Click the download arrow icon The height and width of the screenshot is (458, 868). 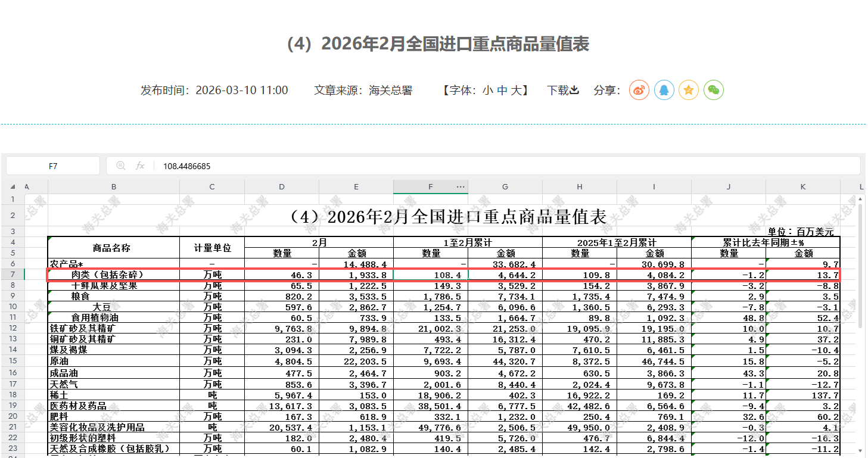tap(574, 91)
